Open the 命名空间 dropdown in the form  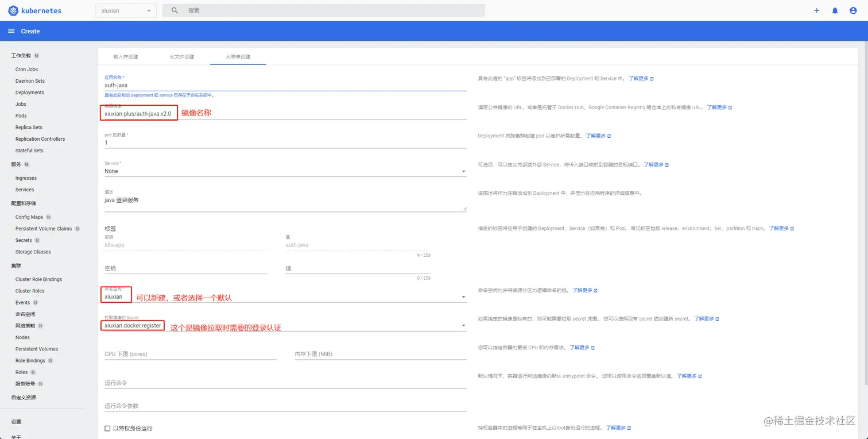coord(285,297)
